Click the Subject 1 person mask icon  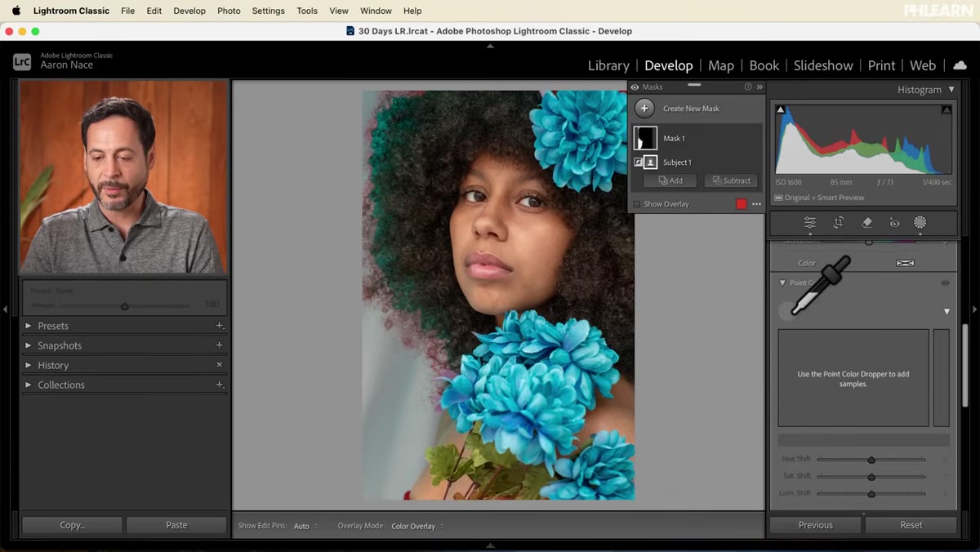click(650, 162)
